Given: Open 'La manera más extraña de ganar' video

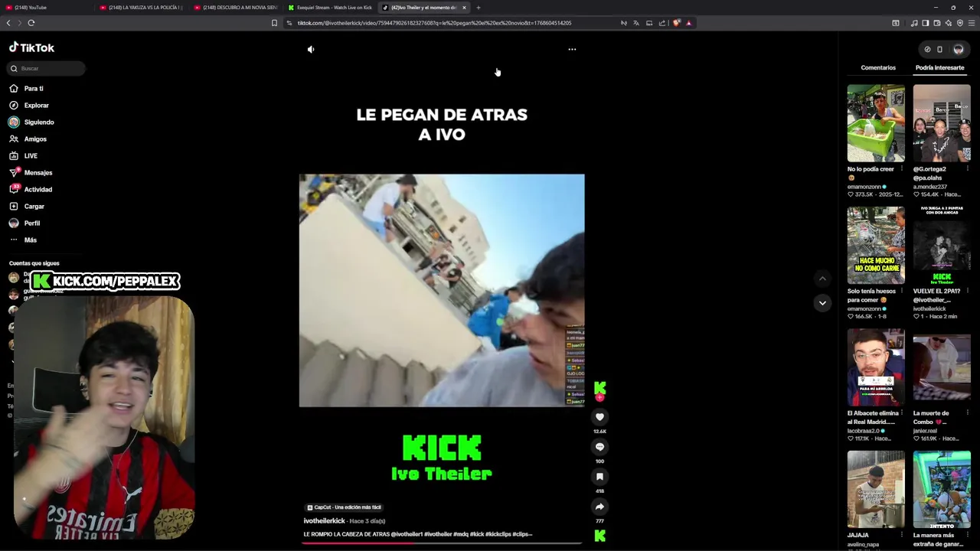Looking at the screenshot, I should (x=942, y=489).
